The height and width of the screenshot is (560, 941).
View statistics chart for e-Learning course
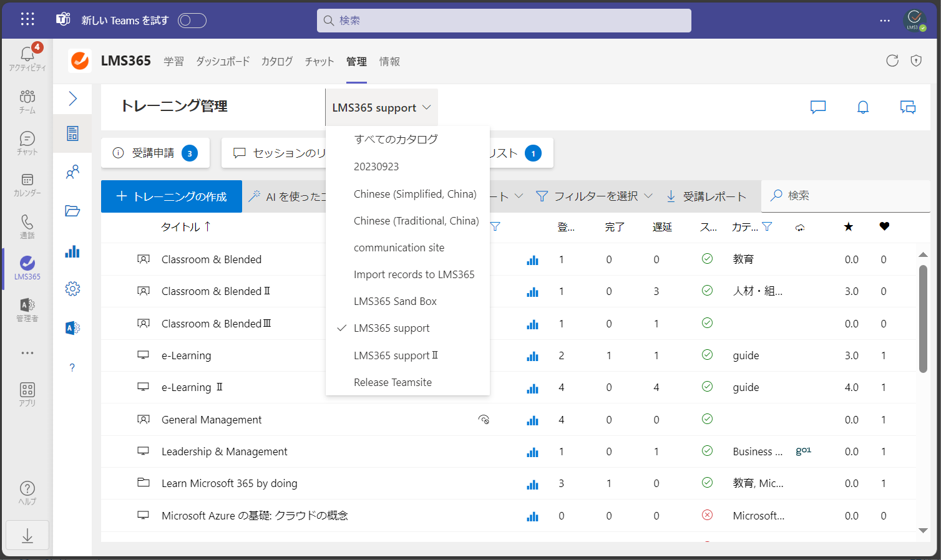532,356
